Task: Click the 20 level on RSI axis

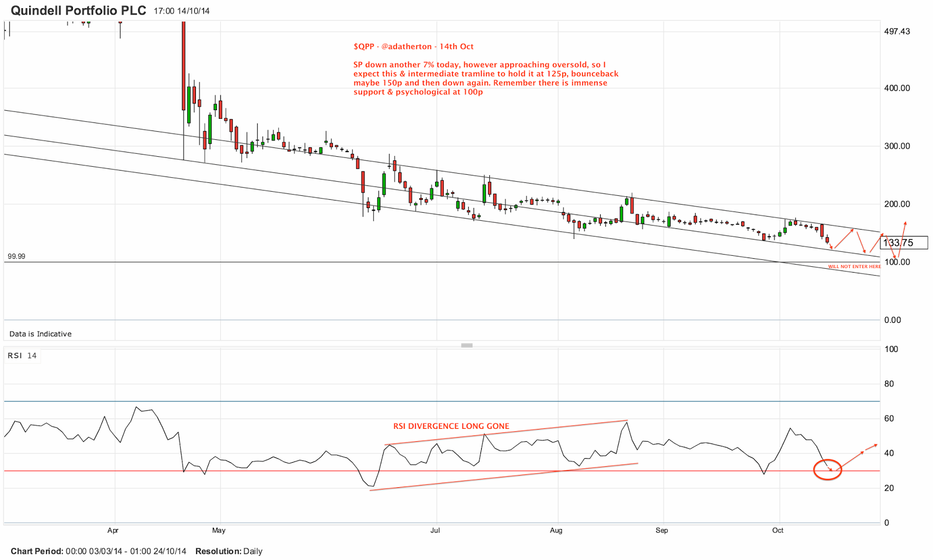Action: 889,488
